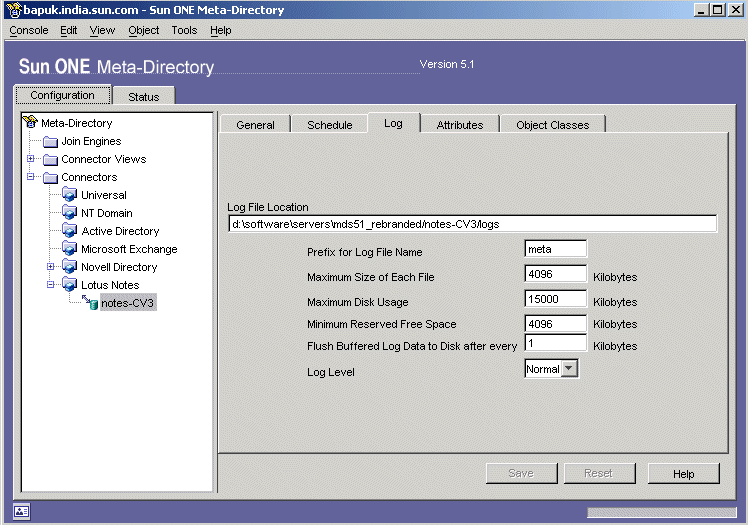Viewport: 748px width, 525px height.
Task: Maximize the Meta-Directory window
Action: pos(718,10)
